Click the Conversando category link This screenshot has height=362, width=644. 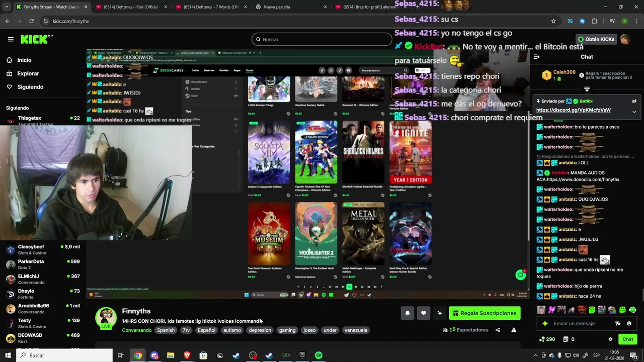(136, 330)
